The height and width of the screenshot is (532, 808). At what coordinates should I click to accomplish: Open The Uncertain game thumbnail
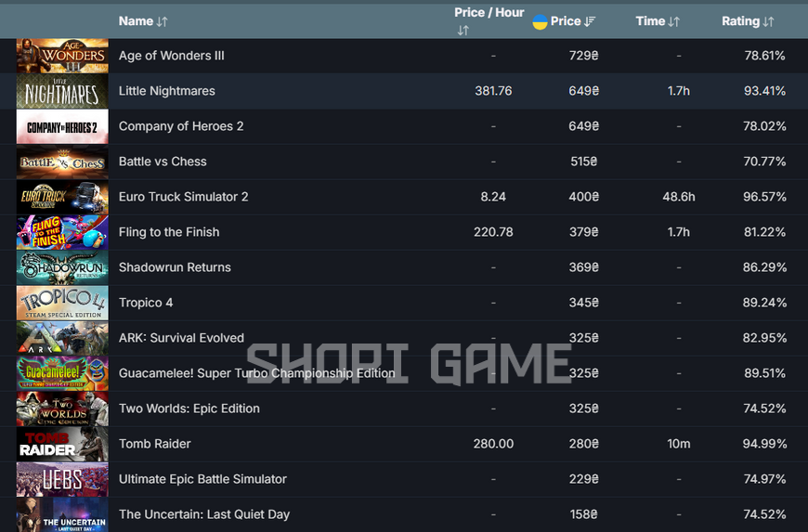(62, 514)
